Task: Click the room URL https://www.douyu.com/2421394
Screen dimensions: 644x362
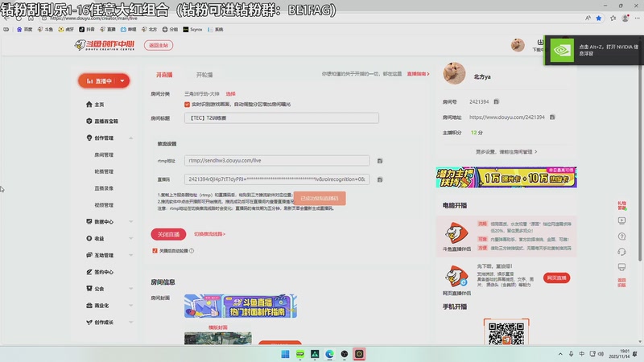Action: [507, 117]
